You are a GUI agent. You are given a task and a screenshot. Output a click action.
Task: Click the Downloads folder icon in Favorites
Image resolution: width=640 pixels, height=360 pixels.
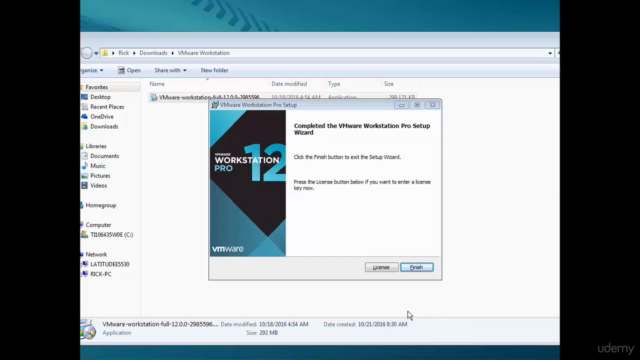(84, 127)
